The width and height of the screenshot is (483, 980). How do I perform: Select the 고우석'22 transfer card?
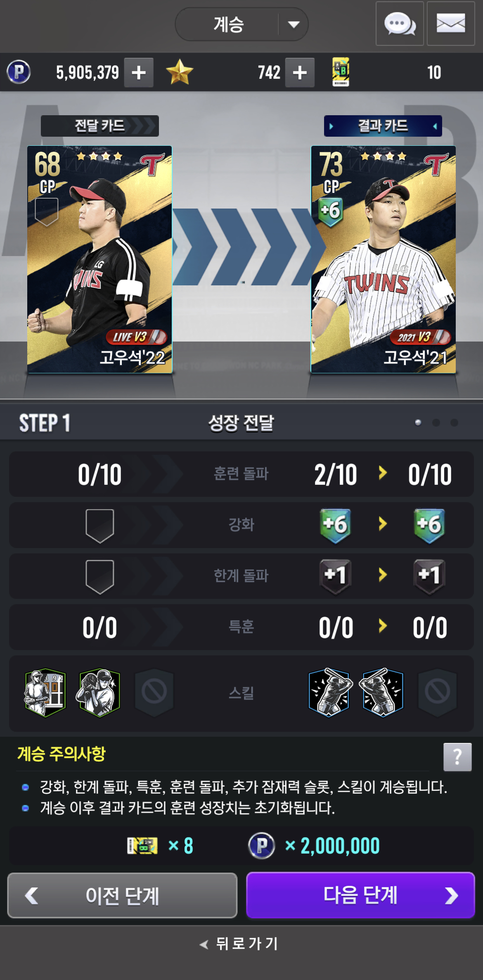click(99, 259)
